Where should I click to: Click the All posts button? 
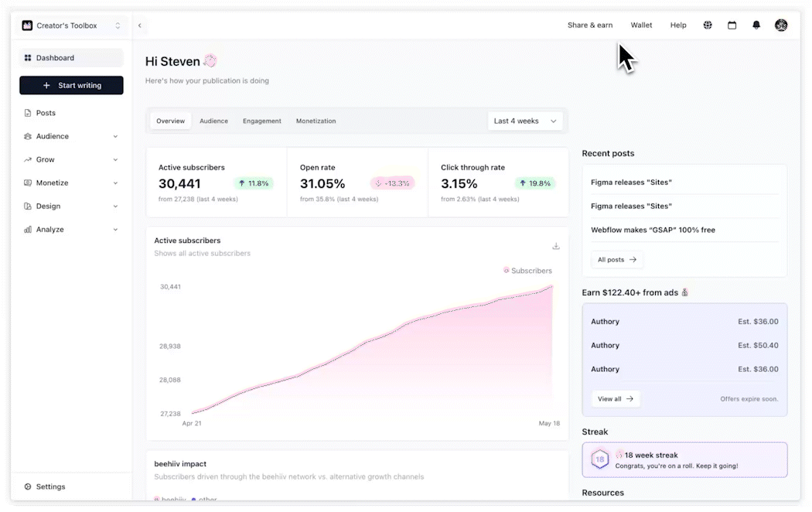pos(617,259)
